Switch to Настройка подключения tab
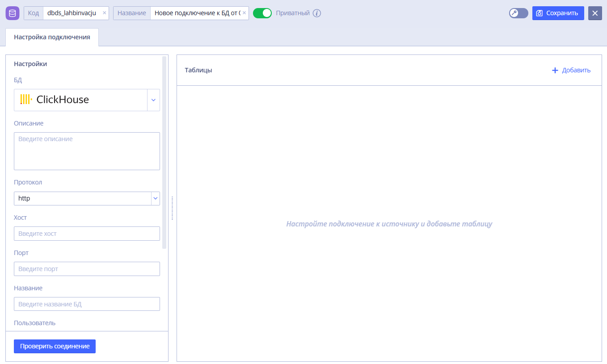Image resolution: width=607 pixels, height=364 pixels. pyautogui.click(x=52, y=37)
